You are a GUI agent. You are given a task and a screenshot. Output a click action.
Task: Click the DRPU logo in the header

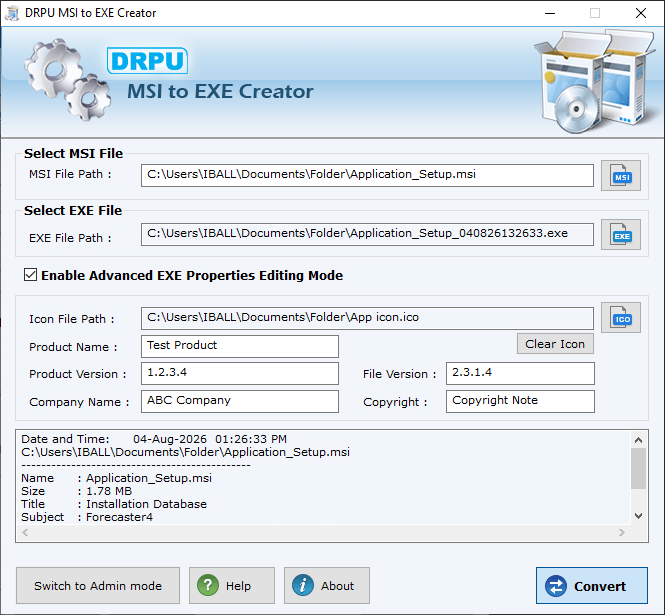coord(147,61)
